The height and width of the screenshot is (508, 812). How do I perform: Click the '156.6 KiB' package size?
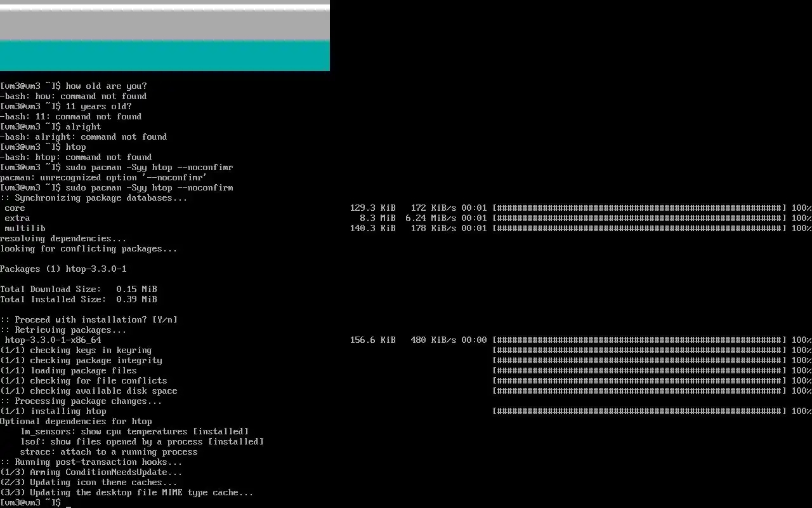tap(373, 340)
